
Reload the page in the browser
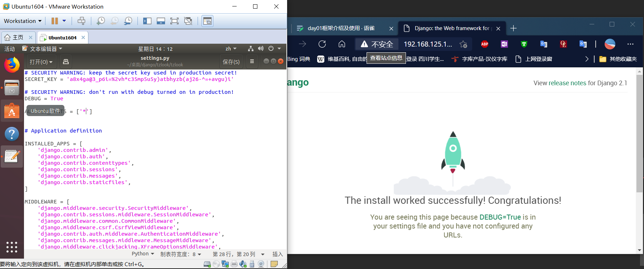click(322, 44)
